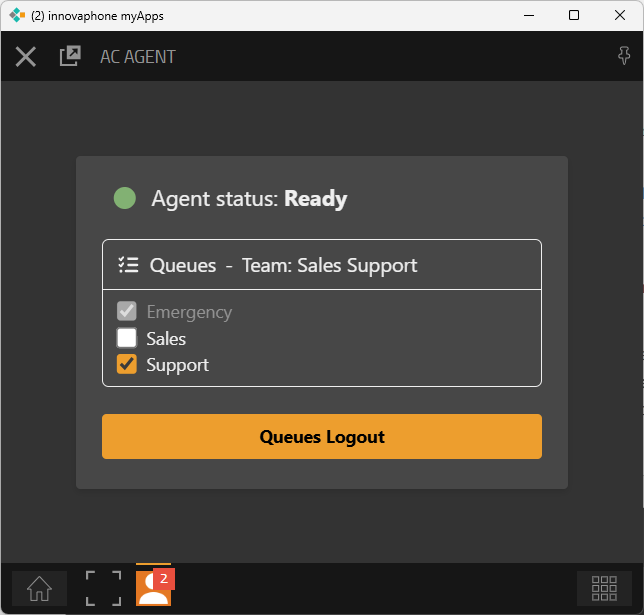This screenshot has height=615, width=644.
Task: Enable the Sales queue checkbox
Action: 127,338
